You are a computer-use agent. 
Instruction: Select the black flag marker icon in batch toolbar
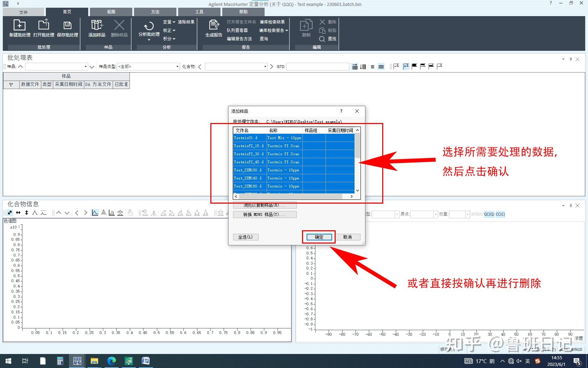[414, 66]
